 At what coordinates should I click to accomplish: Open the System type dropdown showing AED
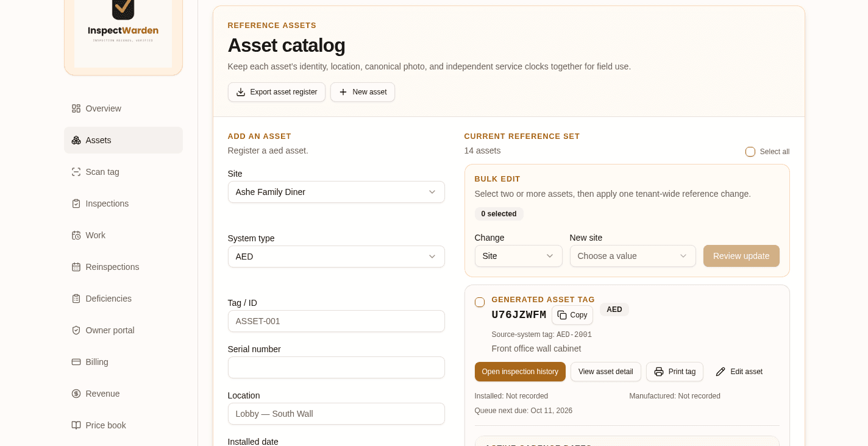tap(336, 257)
